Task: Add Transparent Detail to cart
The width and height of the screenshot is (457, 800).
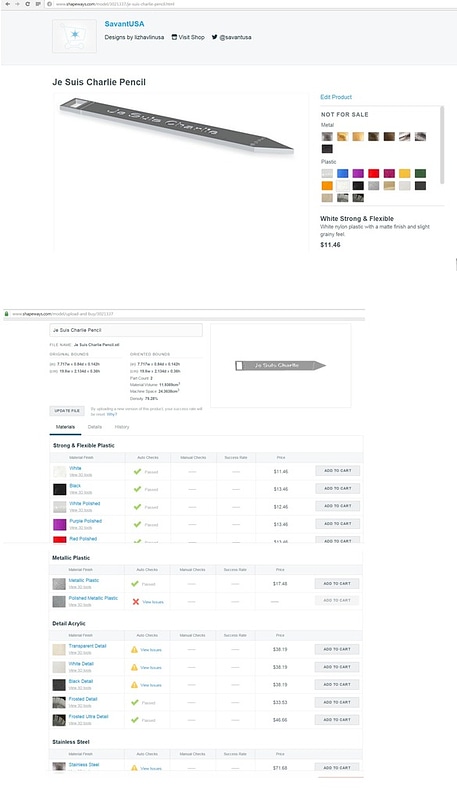Action: (337, 649)
